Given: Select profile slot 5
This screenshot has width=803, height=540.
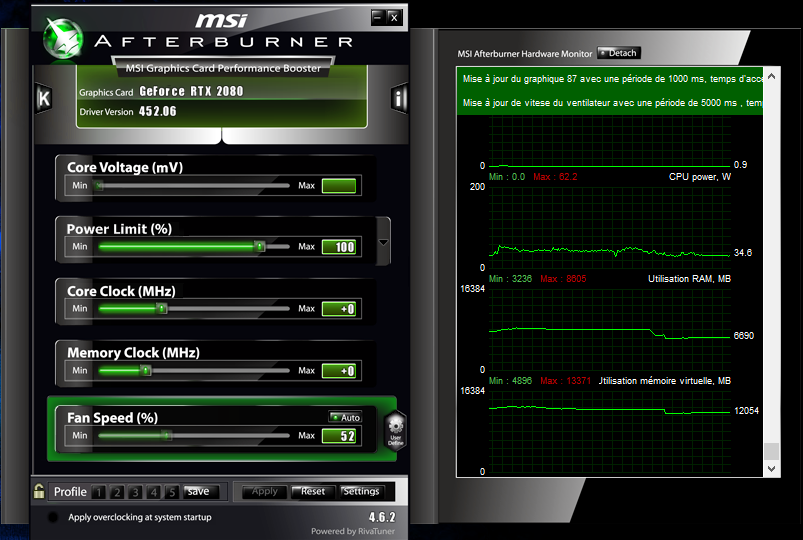Looking at the screenshot, I should 173,492.
